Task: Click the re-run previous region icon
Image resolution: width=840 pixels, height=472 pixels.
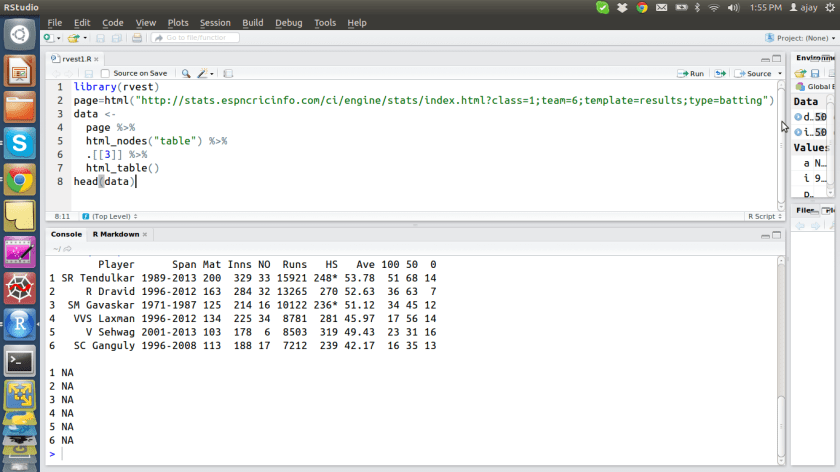Action: click(x=720, y=73)
